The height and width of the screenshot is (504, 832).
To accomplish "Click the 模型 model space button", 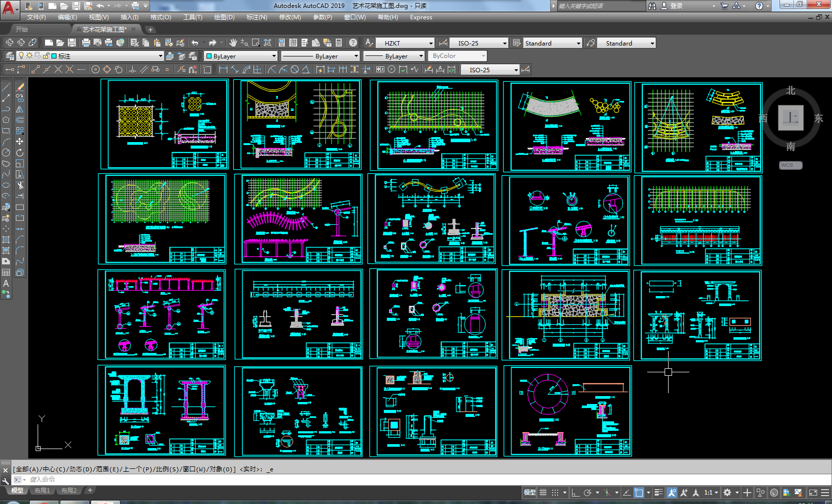I will [529, 493].
